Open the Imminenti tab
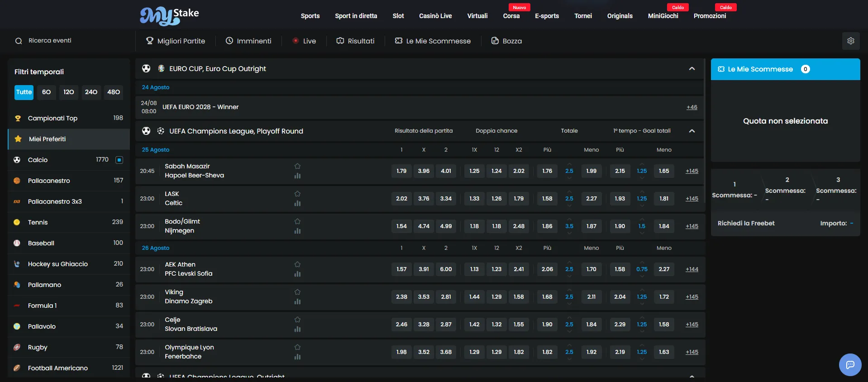868x382 pixels. coord(248,41)
